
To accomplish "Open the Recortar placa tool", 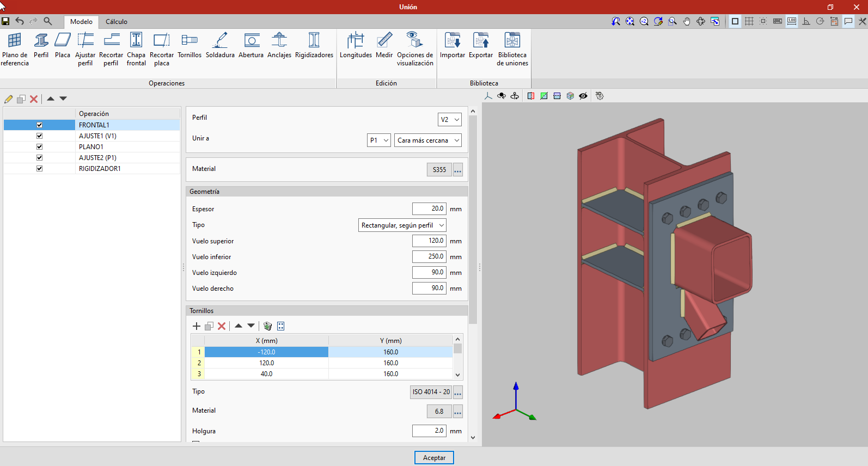I will (x=162, y=49).
